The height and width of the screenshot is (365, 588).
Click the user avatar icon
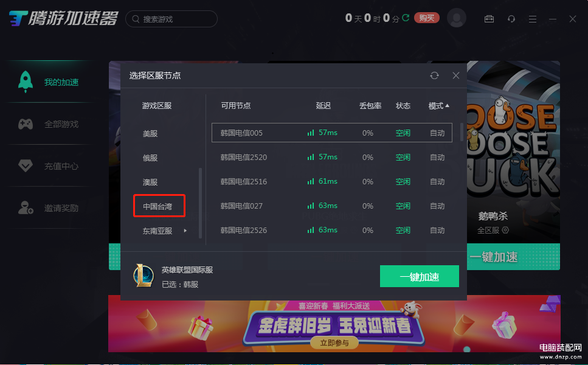[457, 18]
